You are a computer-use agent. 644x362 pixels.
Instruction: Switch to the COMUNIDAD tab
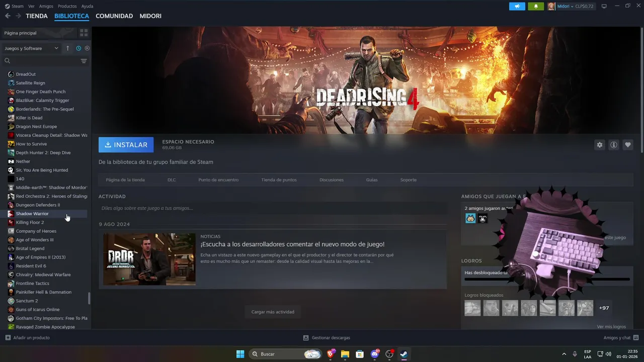114,16
